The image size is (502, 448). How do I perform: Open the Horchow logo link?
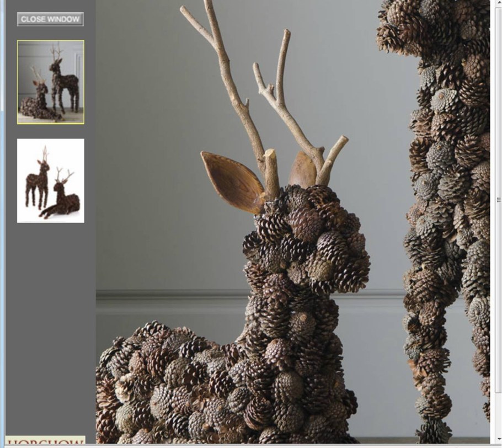[x=45, y=440]
